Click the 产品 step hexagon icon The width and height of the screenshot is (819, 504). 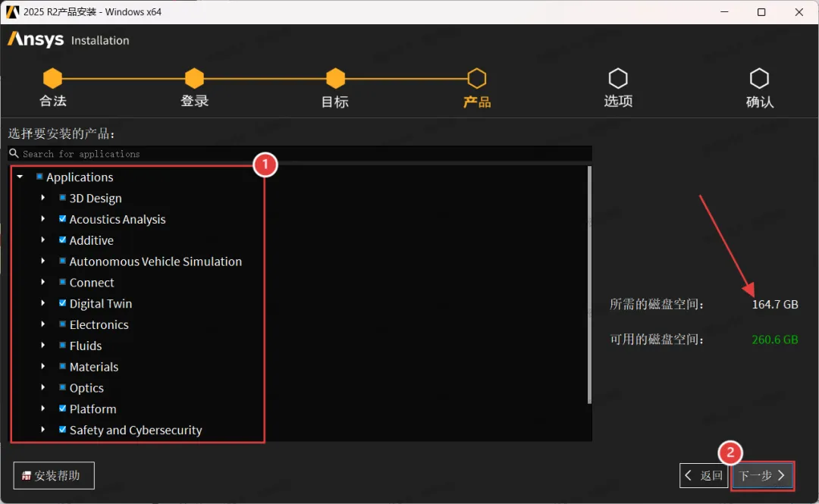(x=477, y=78)
